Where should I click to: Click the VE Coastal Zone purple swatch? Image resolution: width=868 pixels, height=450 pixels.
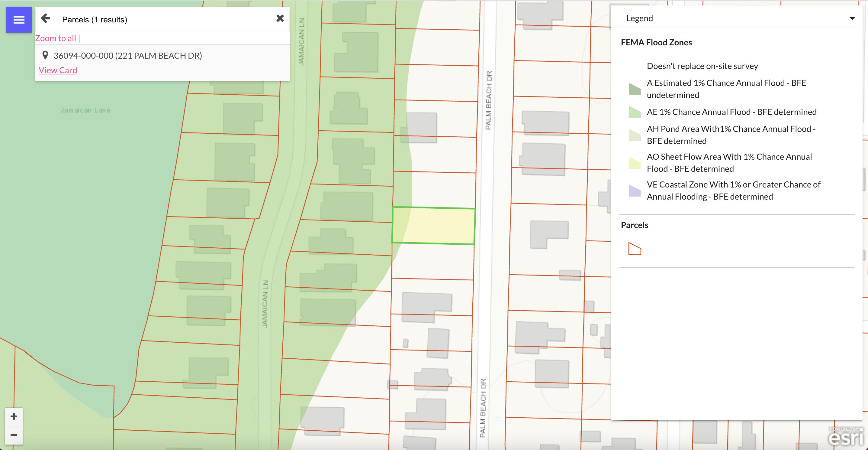coord(635,191)
